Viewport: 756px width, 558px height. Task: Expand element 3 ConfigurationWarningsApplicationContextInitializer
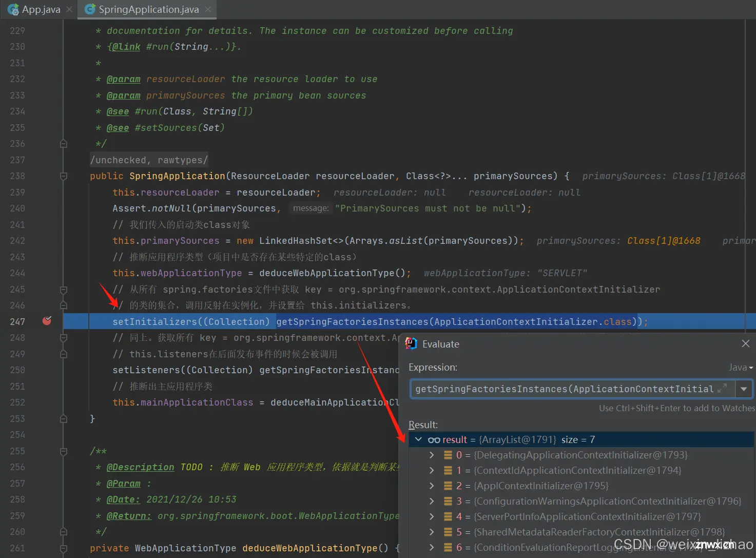432,501
